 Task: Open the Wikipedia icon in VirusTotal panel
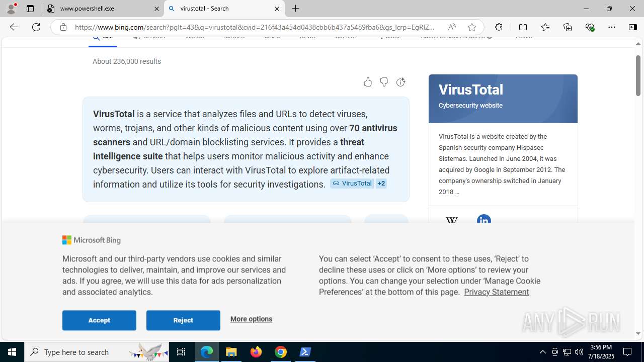pos(452,221)
